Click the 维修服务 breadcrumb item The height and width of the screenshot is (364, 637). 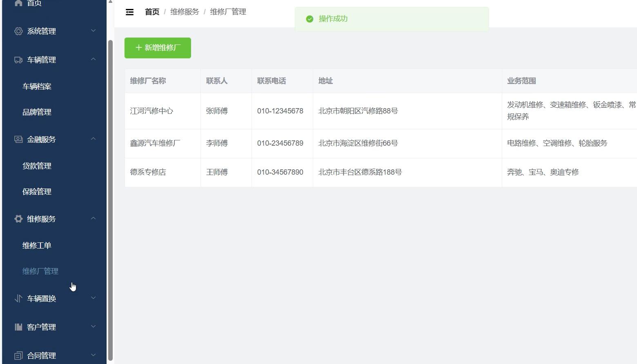[x=185, y=12]
